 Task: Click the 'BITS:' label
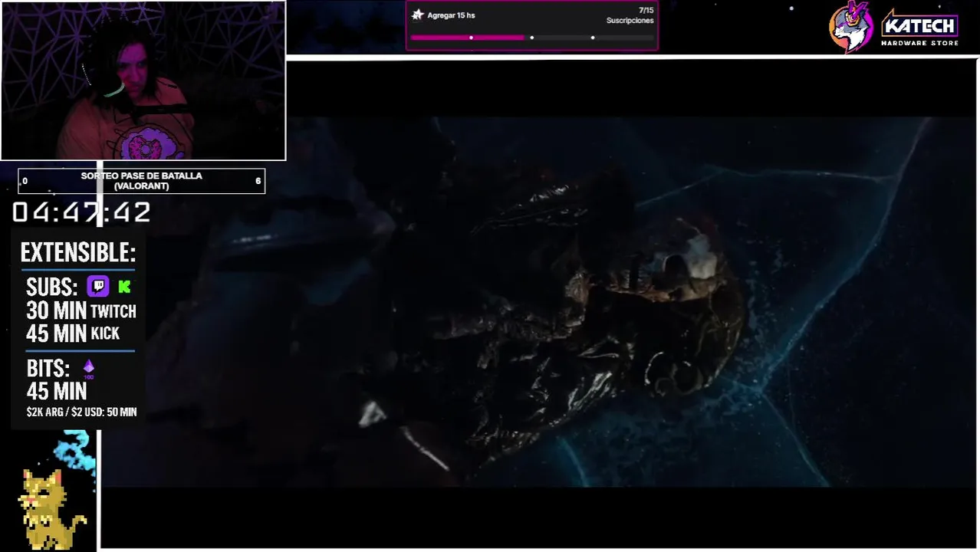point(48,369)
